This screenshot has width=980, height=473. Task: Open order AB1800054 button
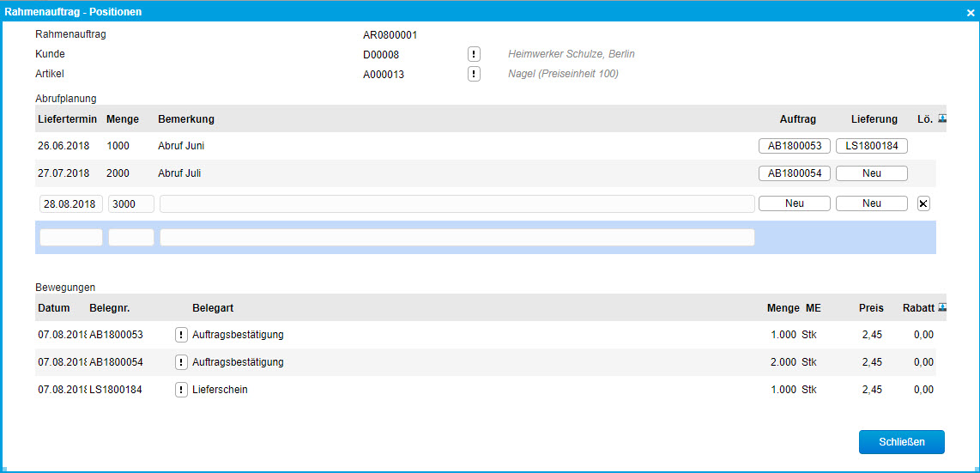795,173
